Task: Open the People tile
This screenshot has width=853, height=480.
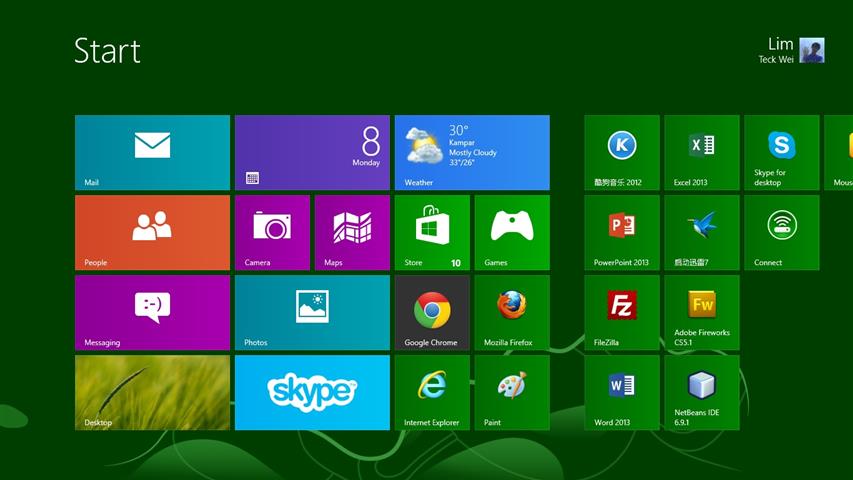Action: [x=152, y=232]
